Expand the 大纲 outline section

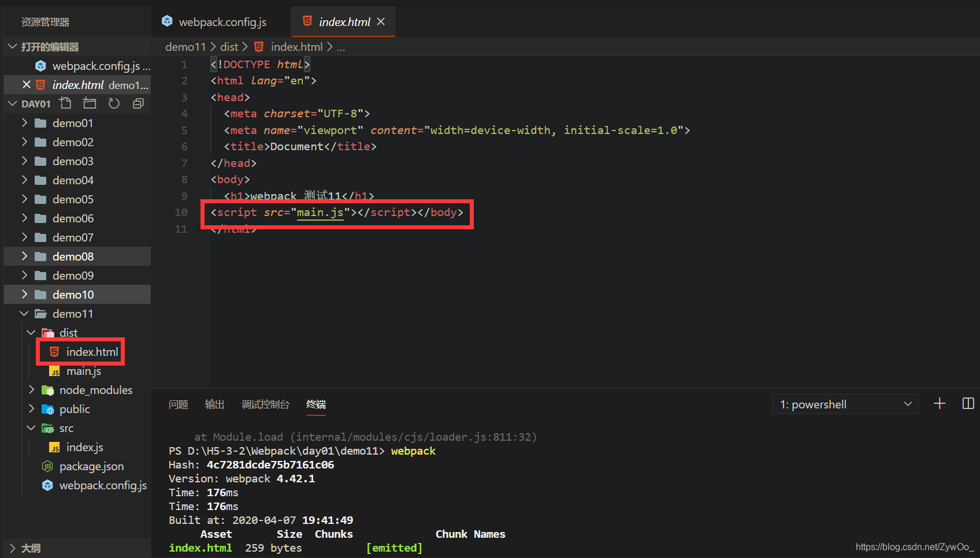click(13, 548)
